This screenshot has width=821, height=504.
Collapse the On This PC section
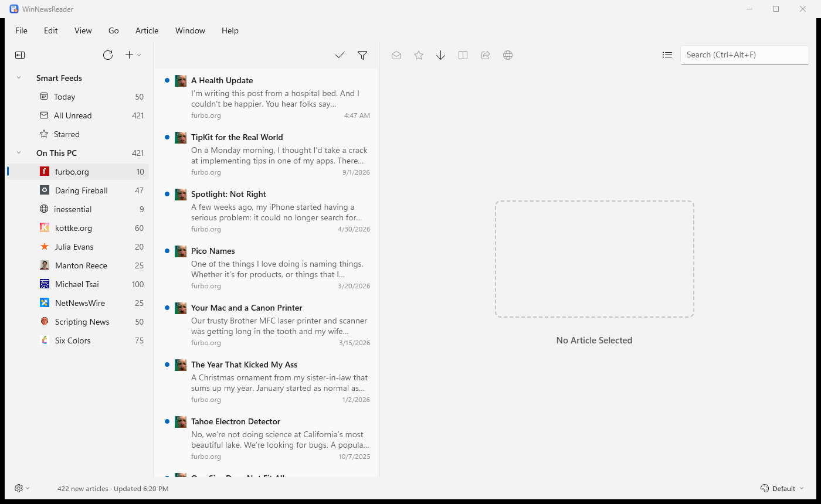(19, 153)
